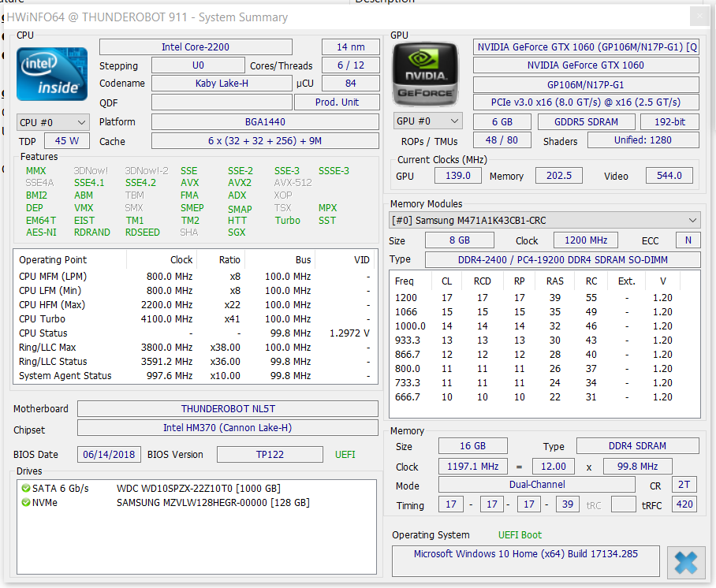Image resolution: width=716 pixels, height=588 pixels.
Task: Click the UEFI Boot label
Action: point(520,535)
